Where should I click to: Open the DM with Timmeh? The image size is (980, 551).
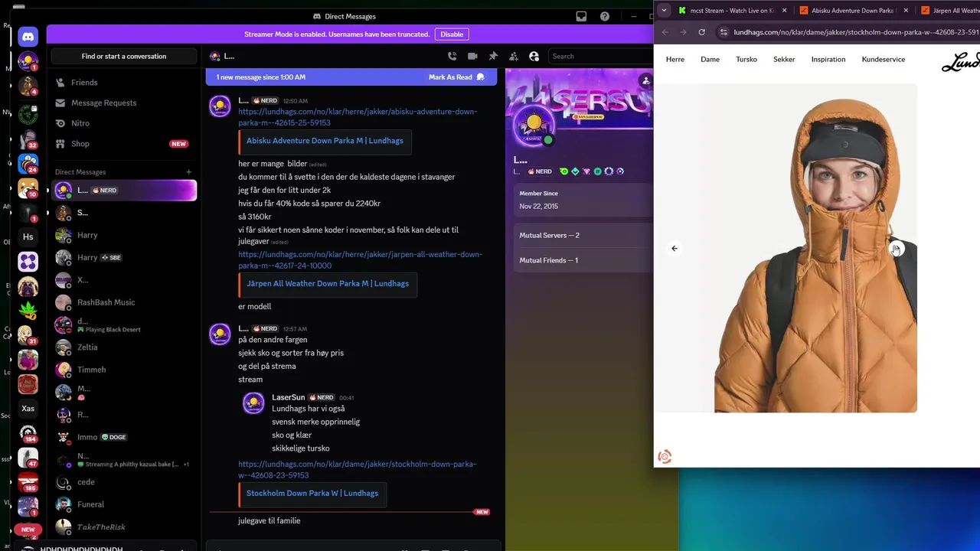coord(124,370)
